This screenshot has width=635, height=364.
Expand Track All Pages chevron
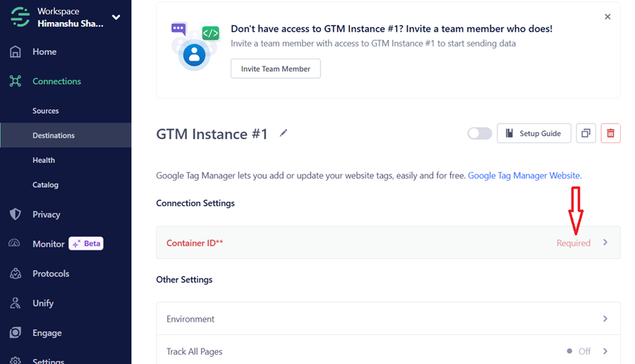605,351
